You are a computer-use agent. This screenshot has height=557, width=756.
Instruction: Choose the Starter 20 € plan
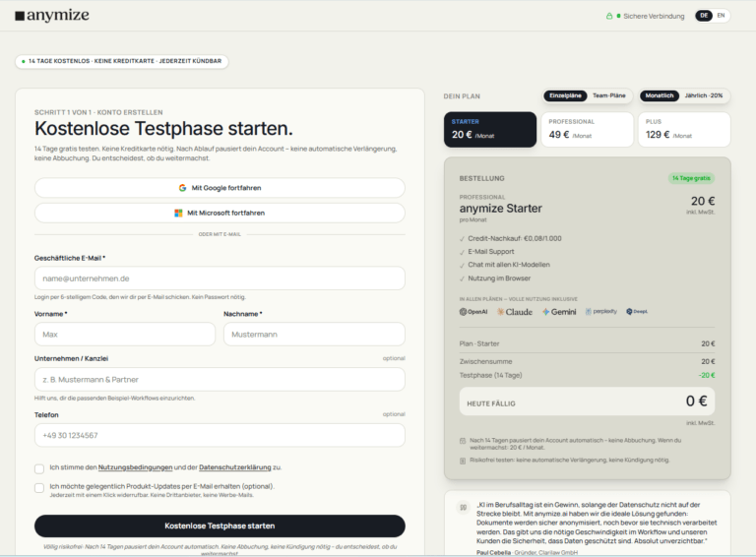[490, 130]
